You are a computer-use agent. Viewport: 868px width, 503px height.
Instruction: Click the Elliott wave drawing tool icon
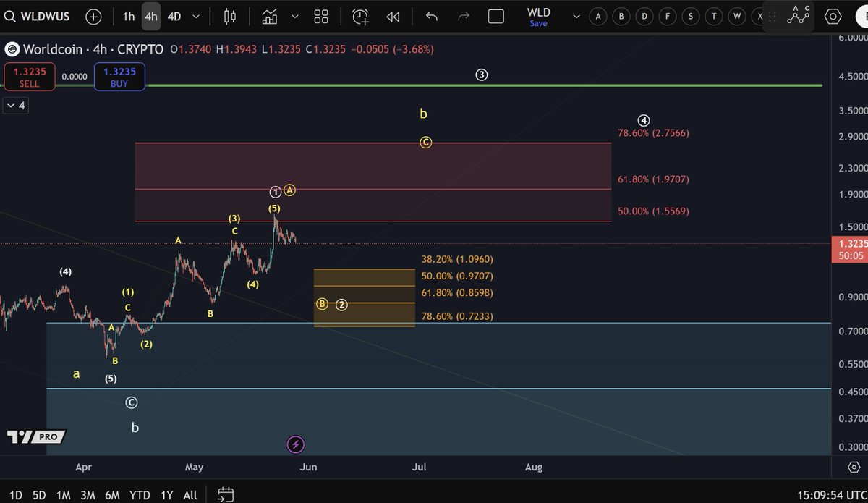click(x=799, y=16)
